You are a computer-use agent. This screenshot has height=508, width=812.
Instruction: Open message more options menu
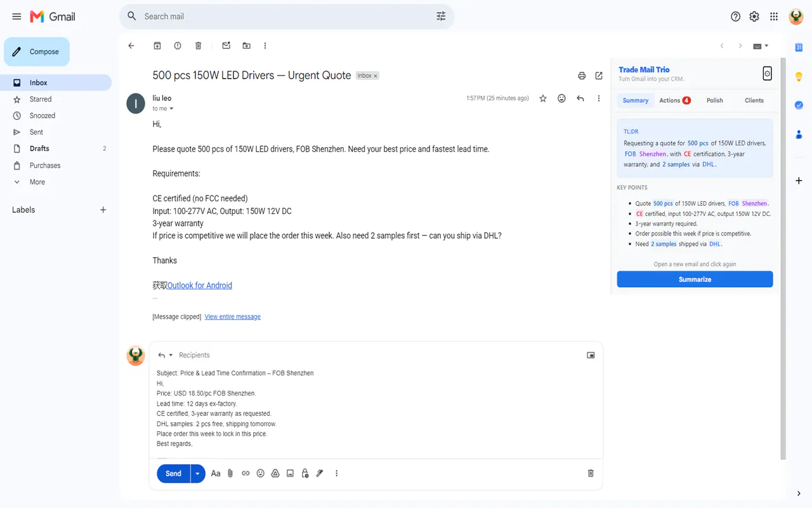click(x=598, y=98)
